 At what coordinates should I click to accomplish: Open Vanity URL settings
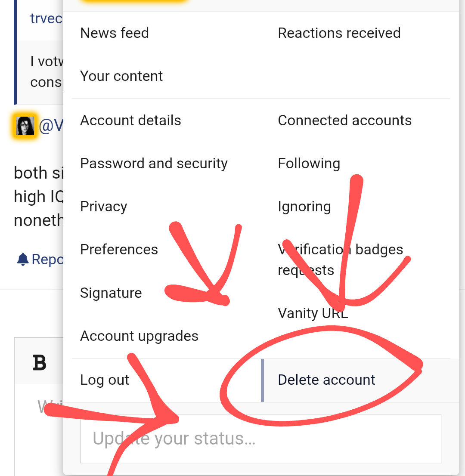coord(313,313)
